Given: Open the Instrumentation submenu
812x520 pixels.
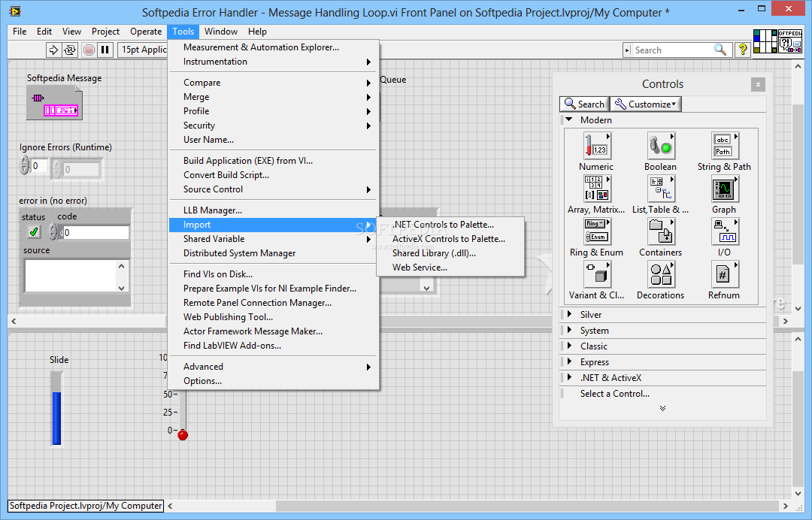Looking at the screenshot, I should tap(274, 62).
